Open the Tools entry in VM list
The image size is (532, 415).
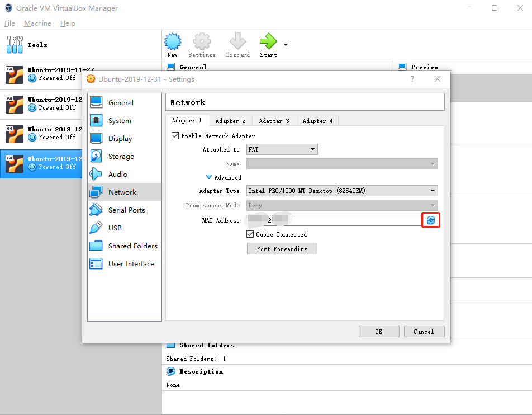pos(80,45)
